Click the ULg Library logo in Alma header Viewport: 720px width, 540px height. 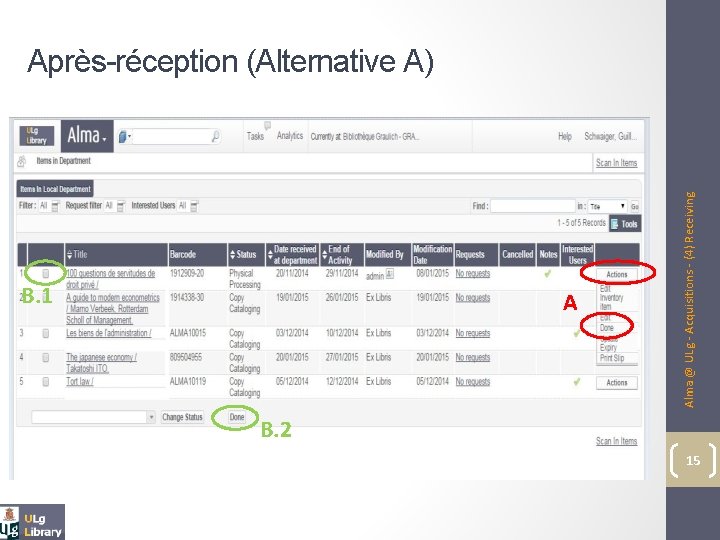click(x=37, y=136)
